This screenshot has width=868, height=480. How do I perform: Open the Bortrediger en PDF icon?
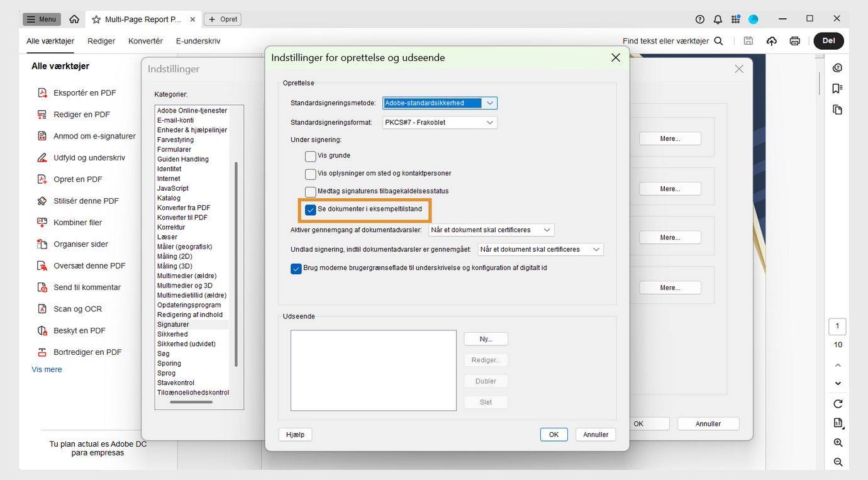click(x=42, y=352)
